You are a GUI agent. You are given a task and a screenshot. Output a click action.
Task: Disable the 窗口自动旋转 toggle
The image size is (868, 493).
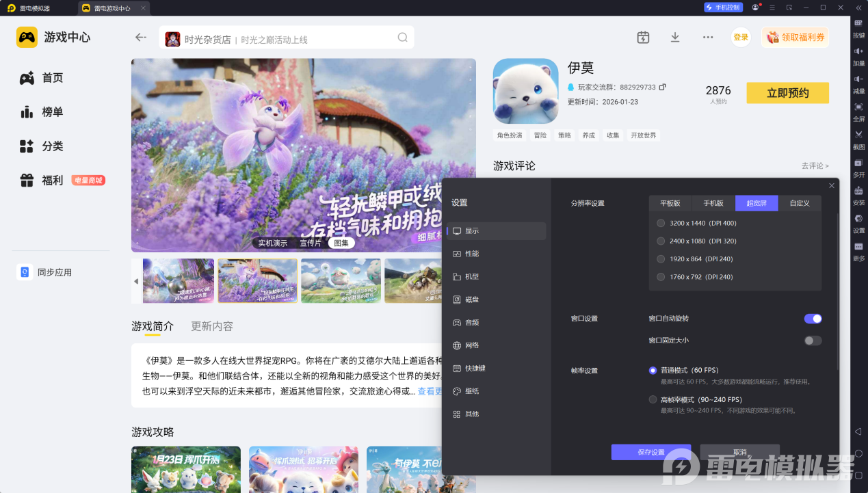coord(813,319)
